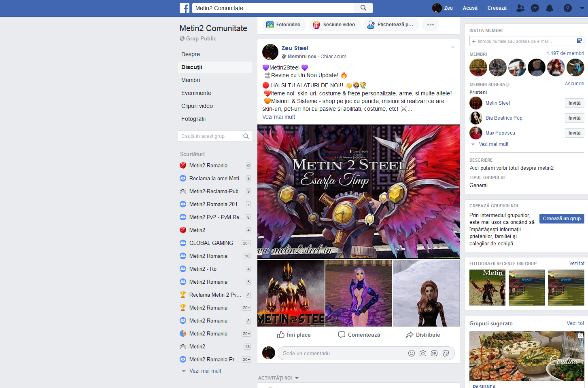Invite Metin Steel to the group

(574, 103)
